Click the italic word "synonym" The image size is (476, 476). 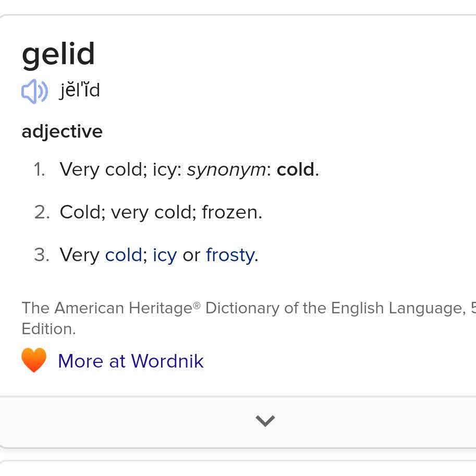click(226, 170)
